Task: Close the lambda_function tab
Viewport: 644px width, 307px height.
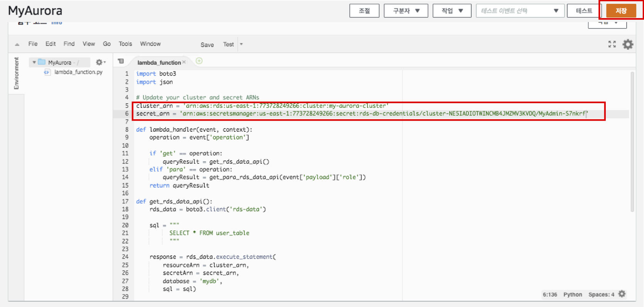Action: [184, 62]
